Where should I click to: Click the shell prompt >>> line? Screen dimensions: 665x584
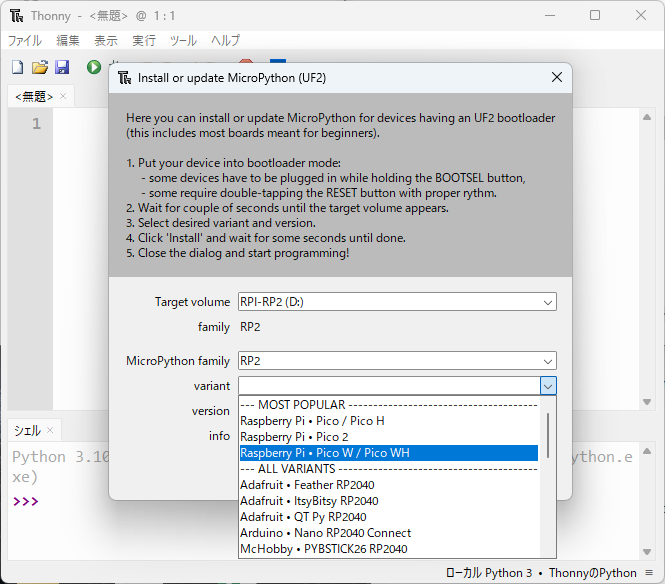[26, 501]
